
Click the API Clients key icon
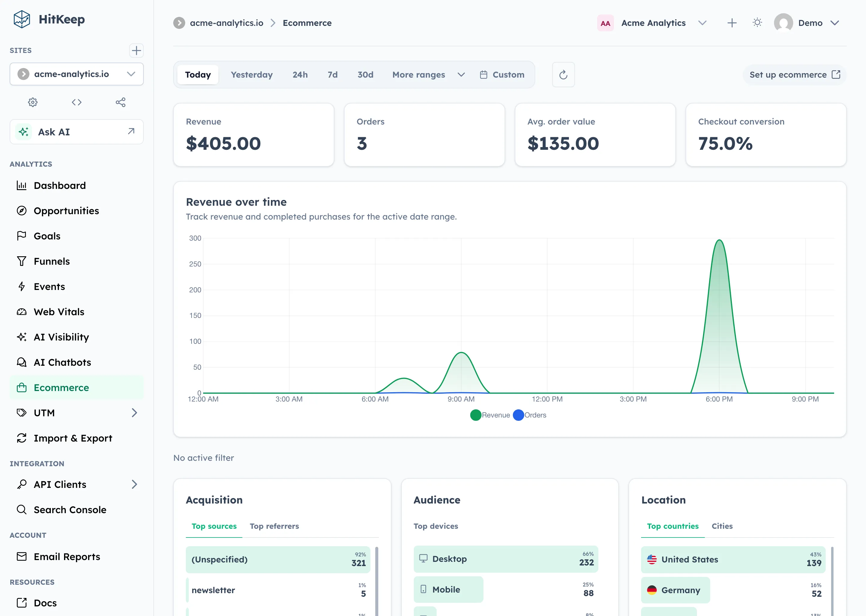click(x=22, y=484)
